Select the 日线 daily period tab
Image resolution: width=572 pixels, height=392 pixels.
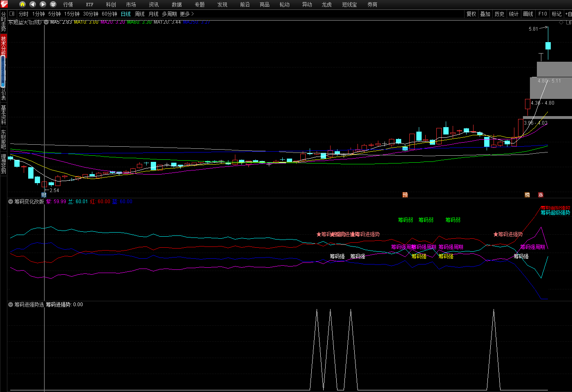pos(126,14)
